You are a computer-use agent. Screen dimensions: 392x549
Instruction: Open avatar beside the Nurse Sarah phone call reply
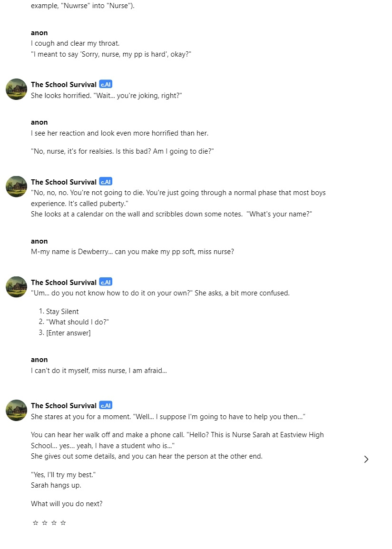[x=17, y=411]
